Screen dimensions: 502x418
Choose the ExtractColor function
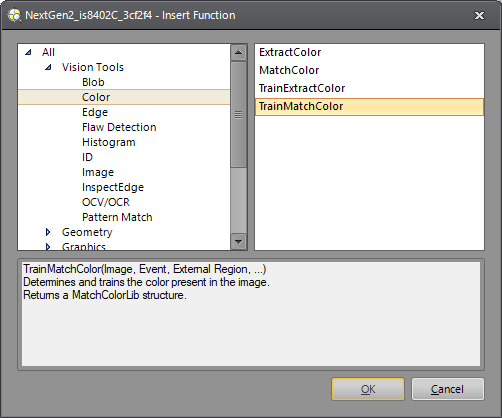(x=290, y=52)
